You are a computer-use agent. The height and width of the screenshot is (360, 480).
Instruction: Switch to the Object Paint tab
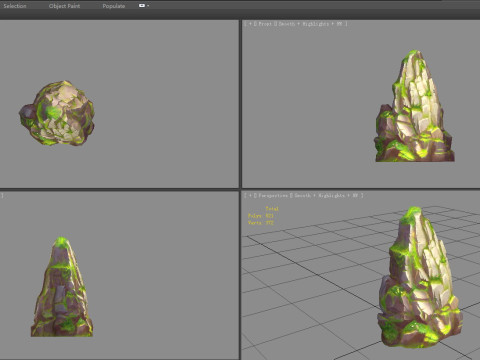[x=64, y=6]
